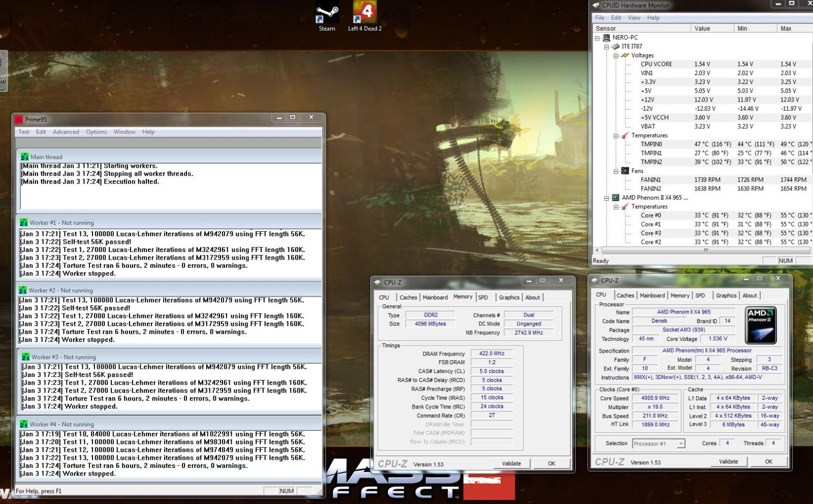Open the Test menu in Prime95
Screen dimensions: 813x504
pyautogui.click(x=24, y=132)
